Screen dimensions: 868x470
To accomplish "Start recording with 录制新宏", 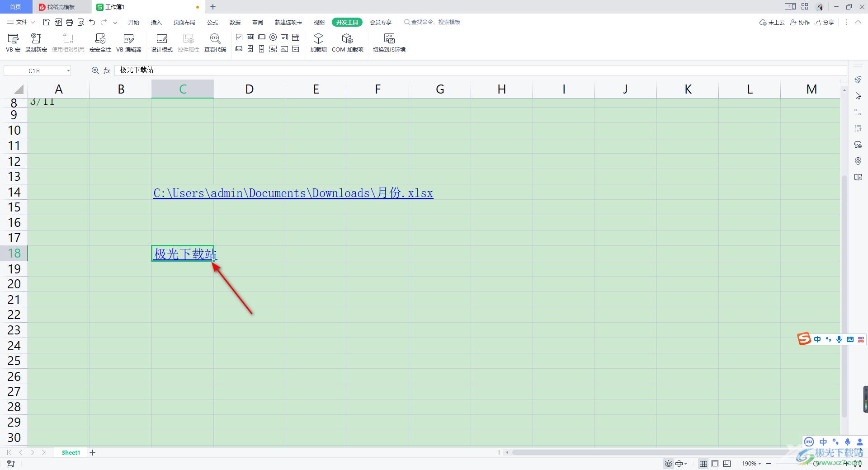I will (36, 43).
